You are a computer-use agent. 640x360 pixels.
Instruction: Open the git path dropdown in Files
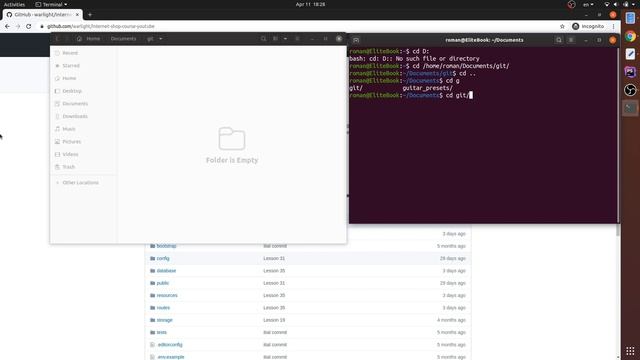coord(160,38)
